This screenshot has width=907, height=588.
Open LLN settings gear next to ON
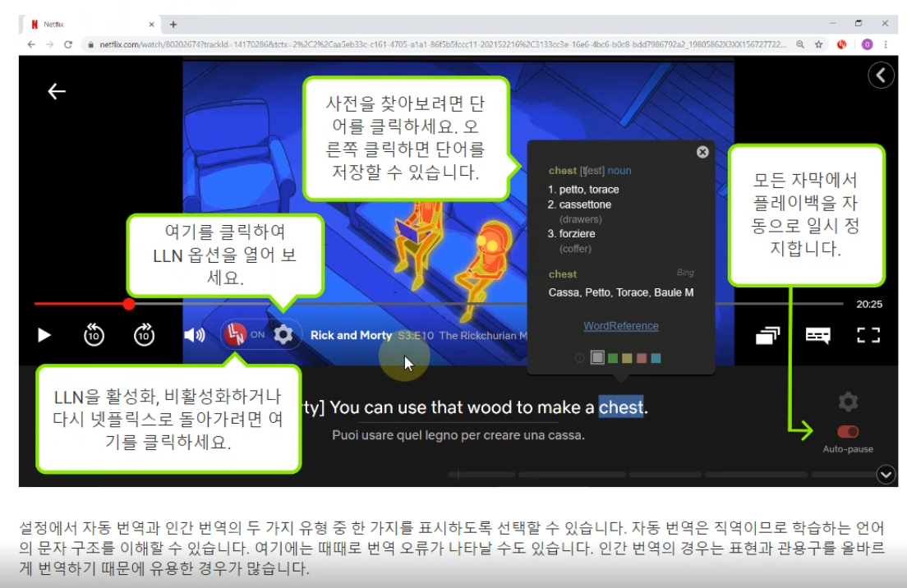[283, 334]
